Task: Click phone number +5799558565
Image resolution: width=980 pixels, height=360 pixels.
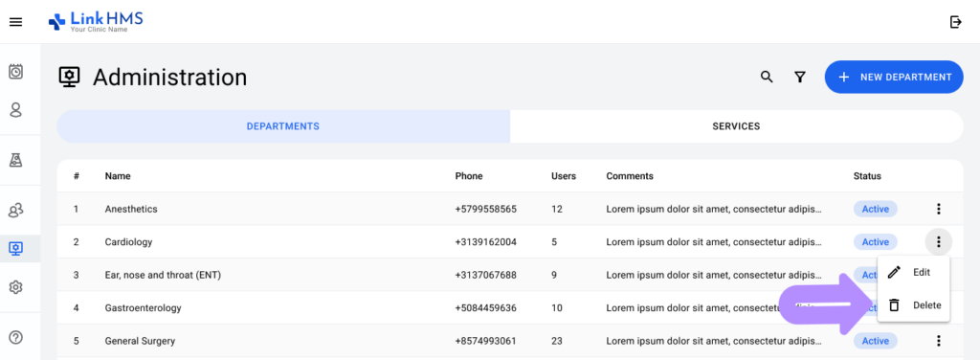Action: 485,209
